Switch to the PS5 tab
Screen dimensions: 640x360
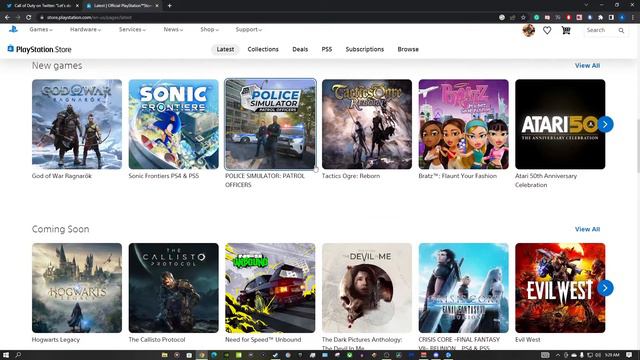pos(327,49)
